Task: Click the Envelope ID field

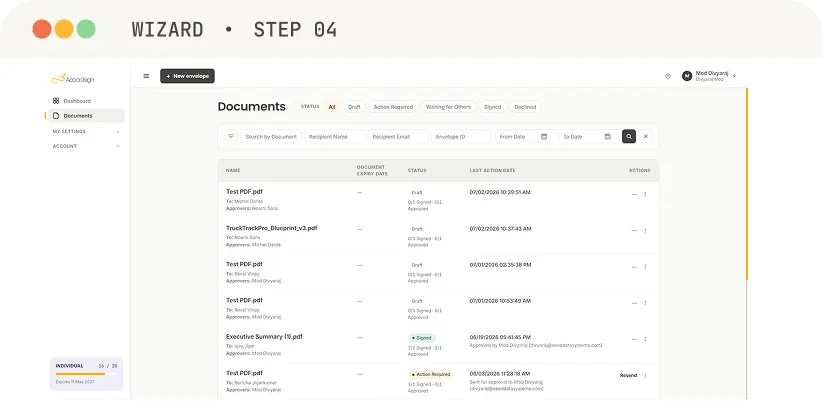Action: [x=461, y=137]
